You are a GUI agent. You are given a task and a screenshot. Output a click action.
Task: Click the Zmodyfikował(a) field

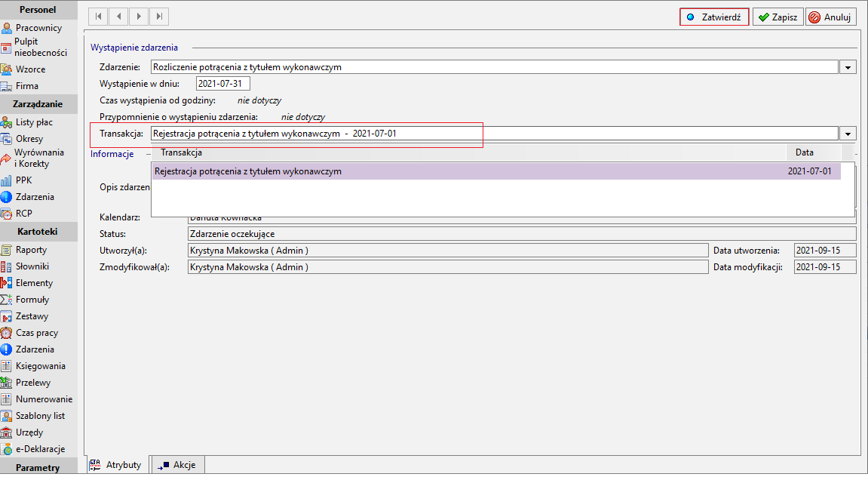[448, 267]
